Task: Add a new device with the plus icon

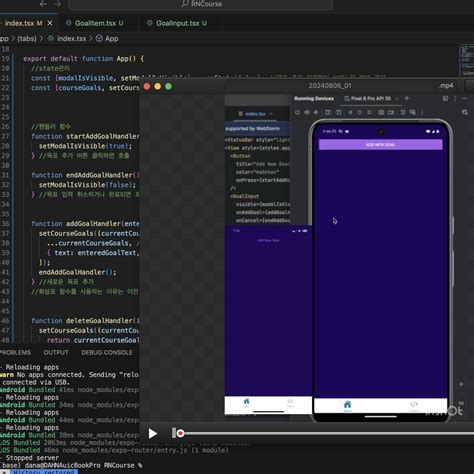Action: [406, 98]
